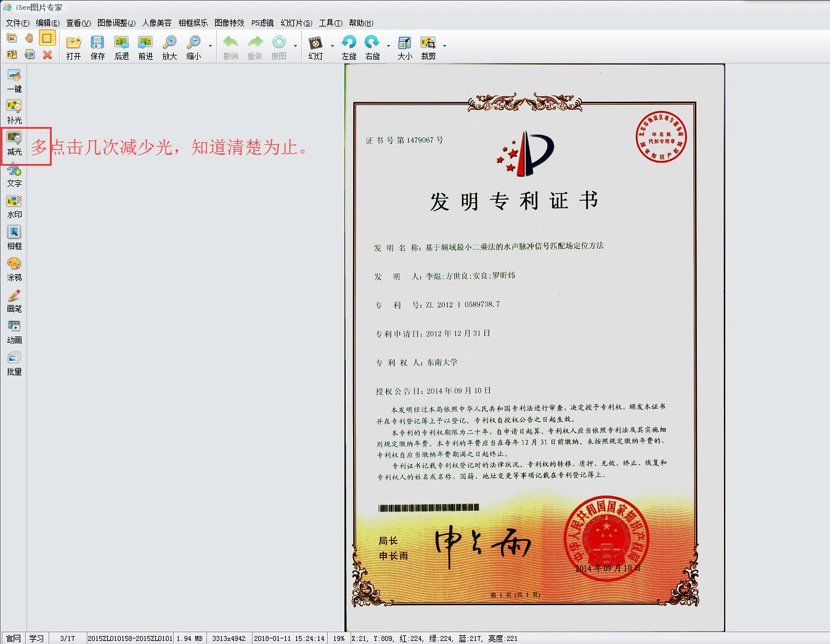This screenshot has height=644, width=830.
Task: Open the 人像美容 menu
Action: tap(157, 23)
